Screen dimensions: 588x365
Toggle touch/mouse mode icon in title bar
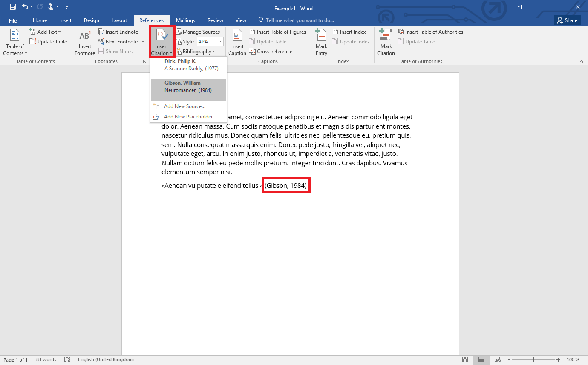click(x=51, y=7)
